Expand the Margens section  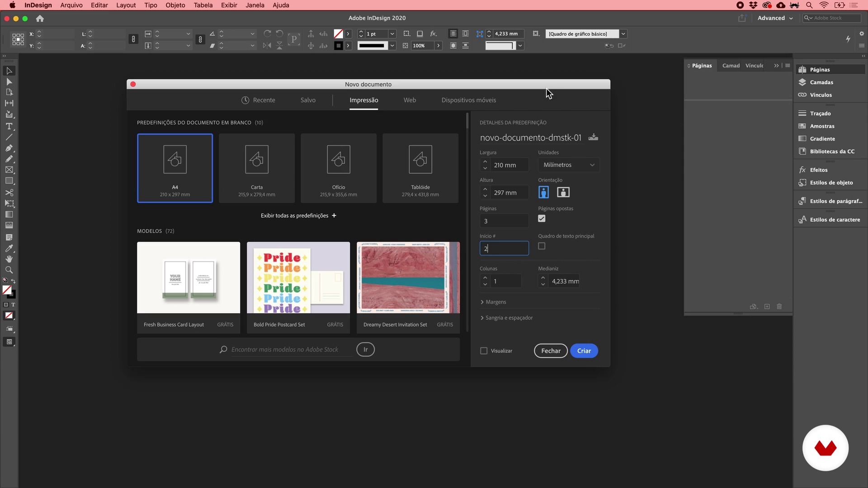click(493, 302)
